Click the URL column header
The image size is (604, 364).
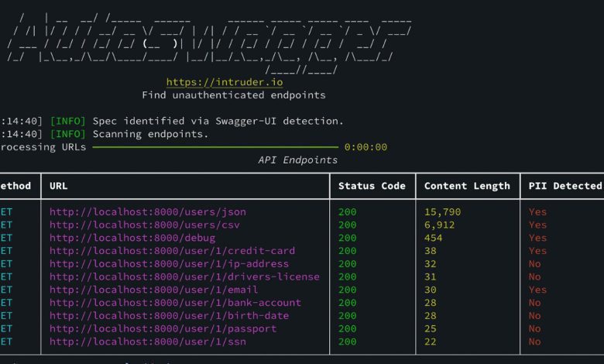(59, 186)
